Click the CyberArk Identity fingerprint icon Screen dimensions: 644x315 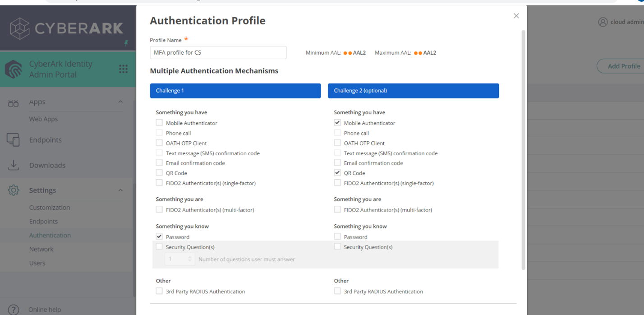pos(14,69)
